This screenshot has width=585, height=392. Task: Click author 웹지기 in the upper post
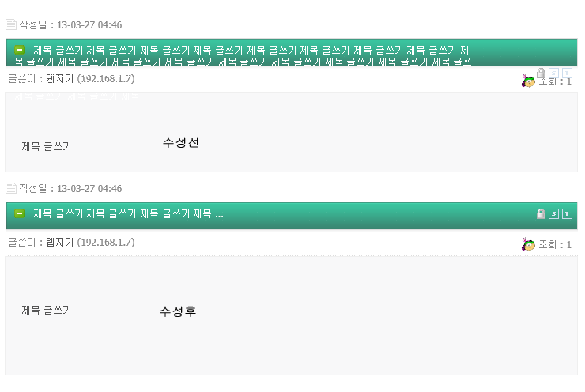[59, 78]
